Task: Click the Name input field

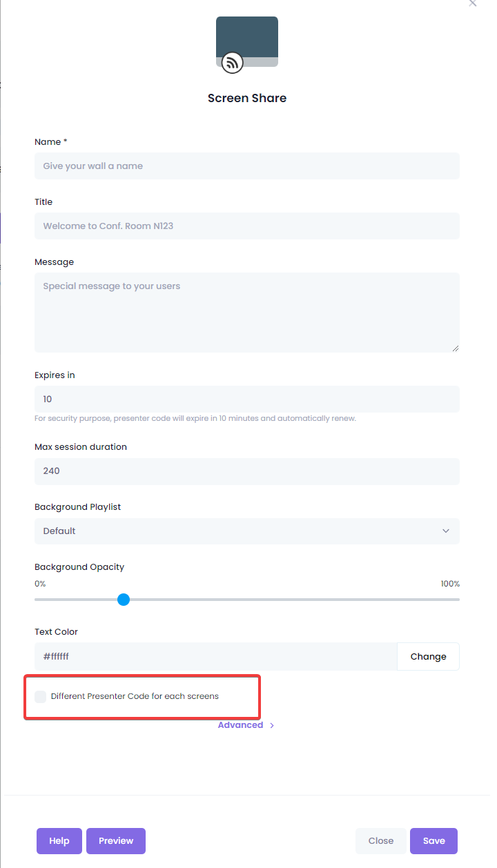Action: pyautogui.click(x=247, y=166)
